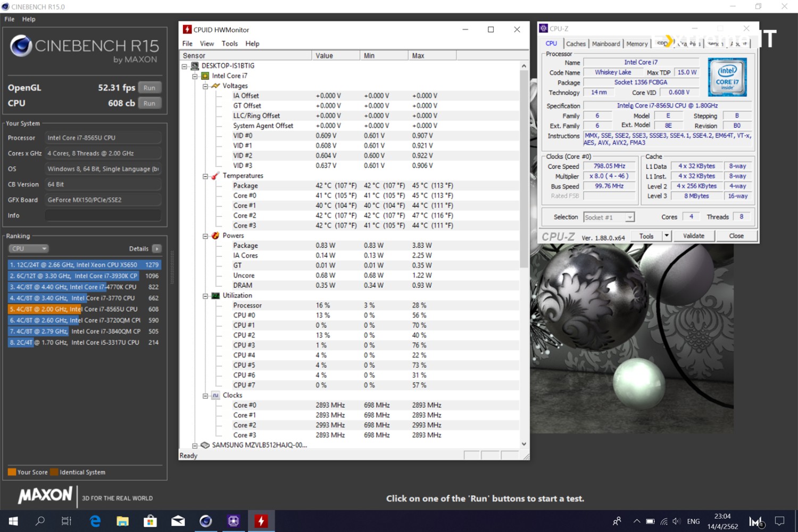Click the Intel Core i7 logo in CPU-Z
798x532 pixels.
[x=727, y=77]
